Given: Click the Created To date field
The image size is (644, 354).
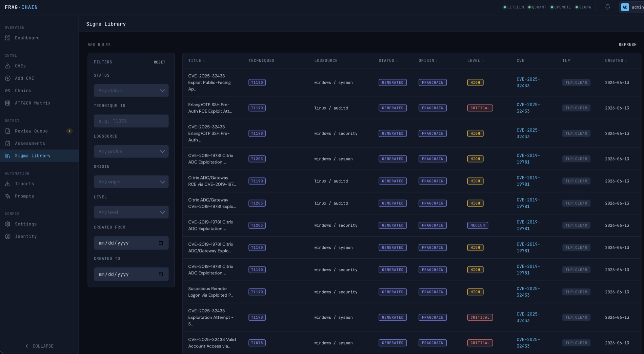Looking at the screenshot, I should click(x=131, y=274).
